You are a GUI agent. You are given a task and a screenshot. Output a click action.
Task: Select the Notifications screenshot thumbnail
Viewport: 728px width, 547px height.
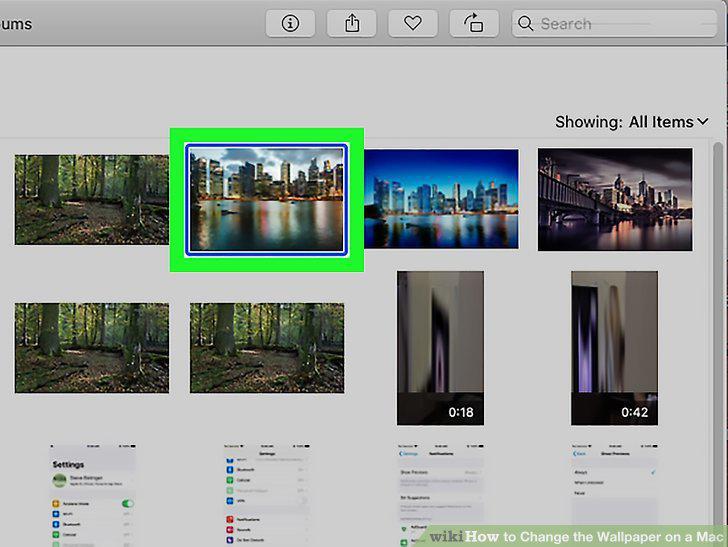[x=441, y=495]
